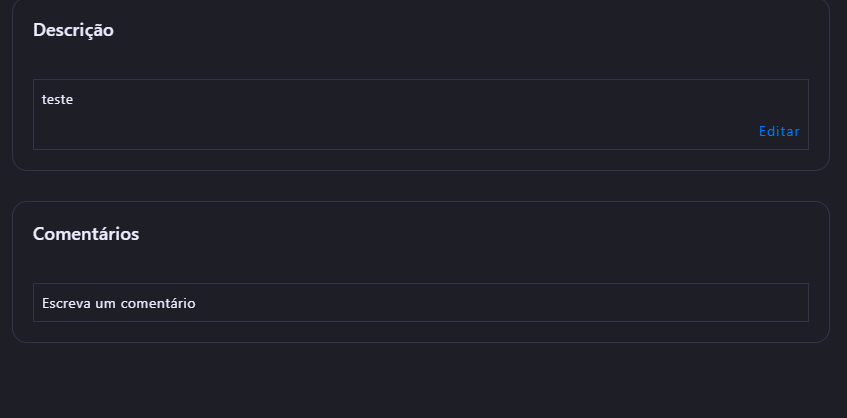Place cursor in the comment box

pyautogui.click(x=420, y=303)
